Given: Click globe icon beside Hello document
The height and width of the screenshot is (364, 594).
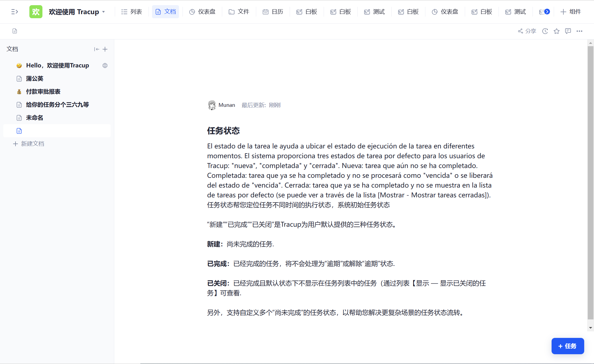Looking at the screenshot, I should [x=105, y=66].
